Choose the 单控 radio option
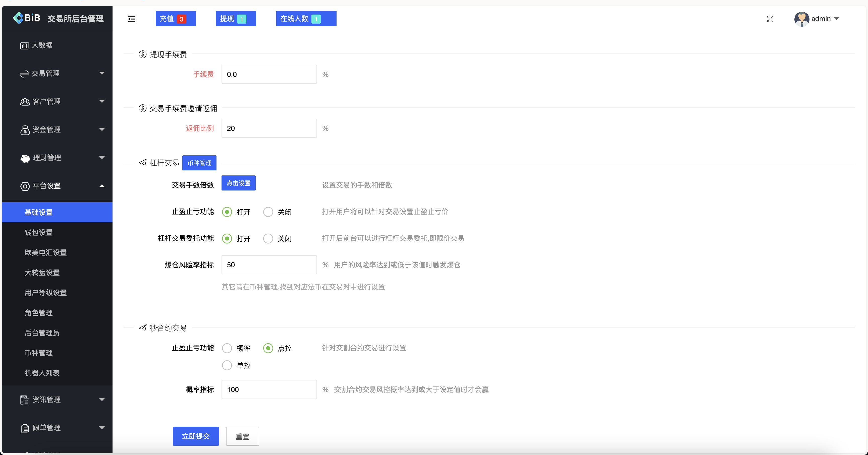The width and height of the screenshot is (868, 455). click(227, 365)
